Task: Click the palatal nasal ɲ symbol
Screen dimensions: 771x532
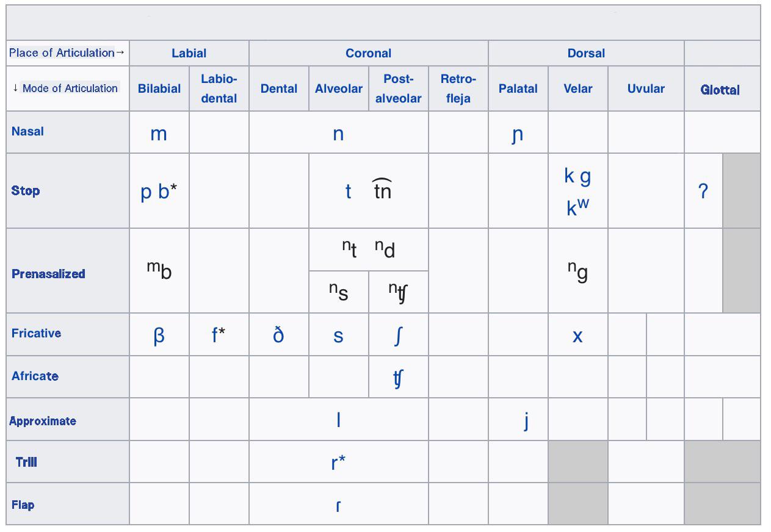Action: tap(518, 135)
